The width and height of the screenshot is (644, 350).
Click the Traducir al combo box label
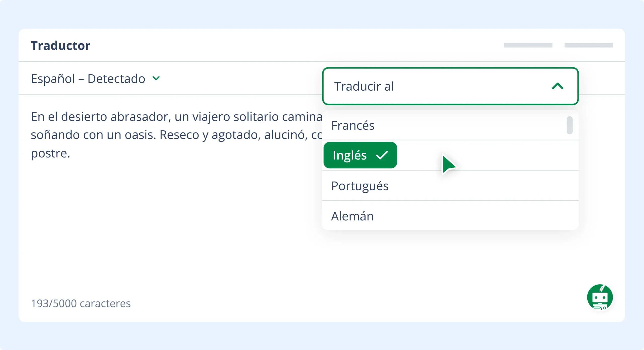tap(364, 86)
